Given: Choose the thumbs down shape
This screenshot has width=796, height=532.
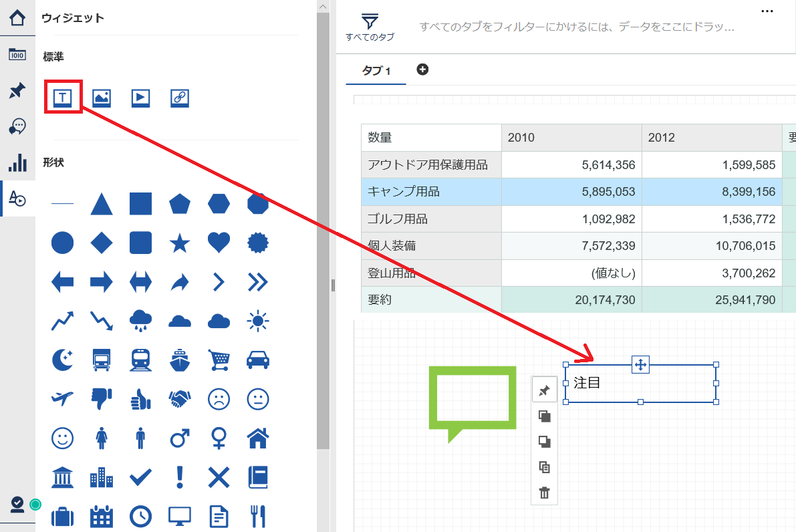Looking at the screenshot, I should (102, 399).
